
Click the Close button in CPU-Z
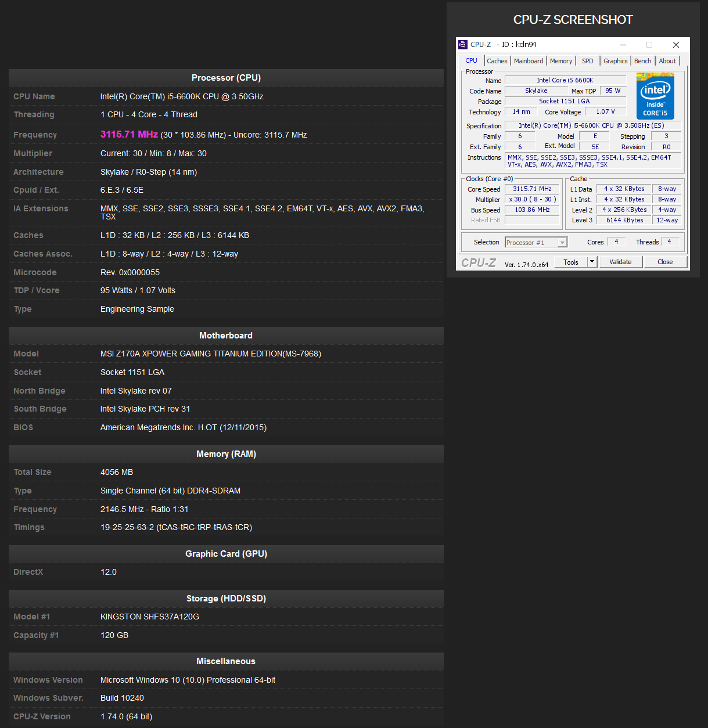[665, 262]
